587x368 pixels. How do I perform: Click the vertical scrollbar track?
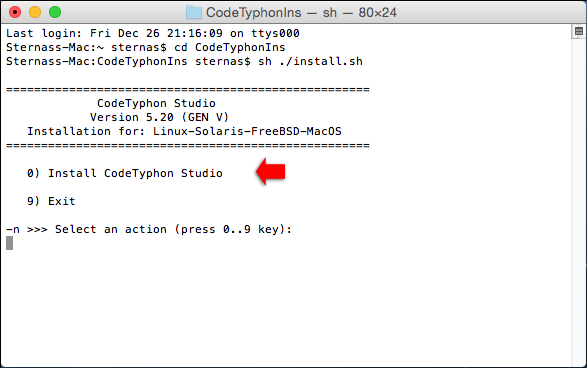[x=579, y=202]
